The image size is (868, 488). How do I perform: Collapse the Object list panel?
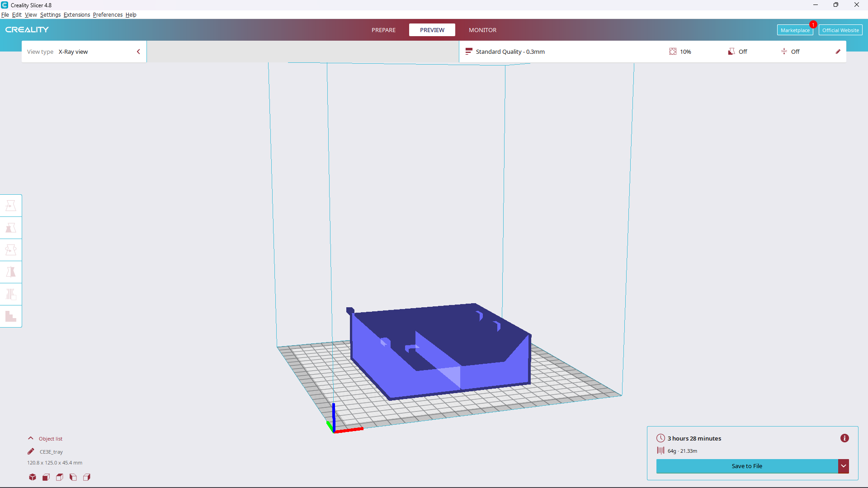coord(30,438)
